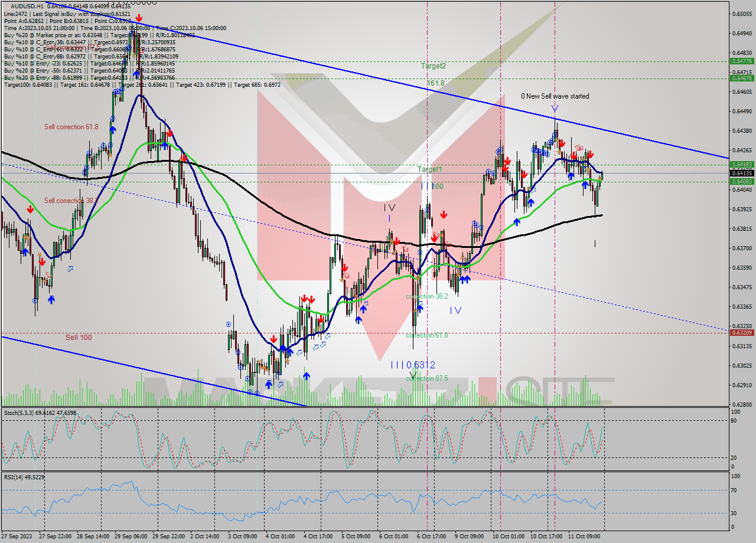Click the green 'correction 87.5' label
756x543 pixels.
pos(427,378)
